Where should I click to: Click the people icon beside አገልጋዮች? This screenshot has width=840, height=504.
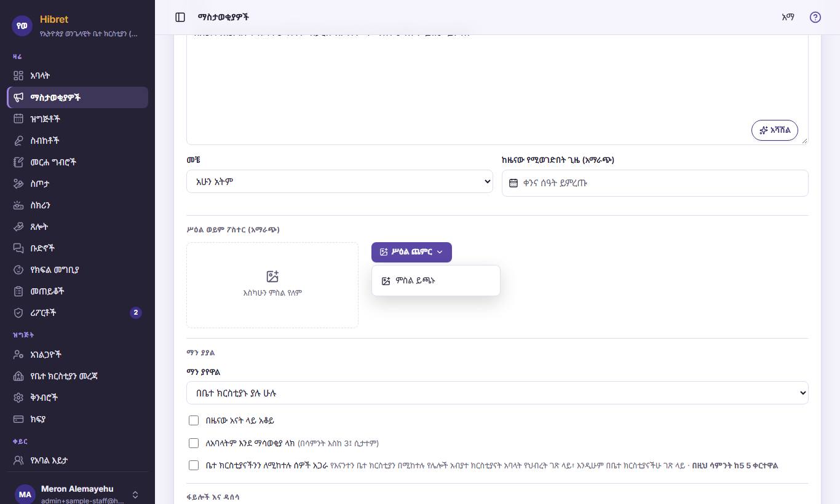[x=18, y=355]
